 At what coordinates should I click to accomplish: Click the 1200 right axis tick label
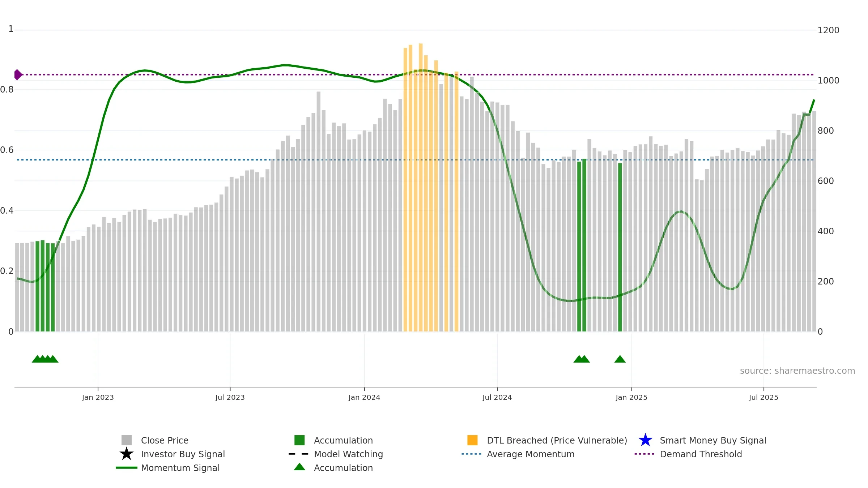(828, 30)
